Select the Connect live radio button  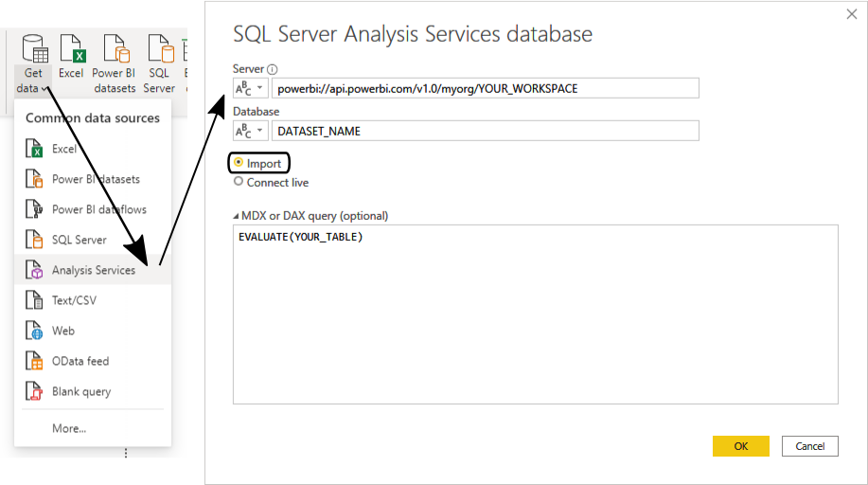tap(239, 181)
